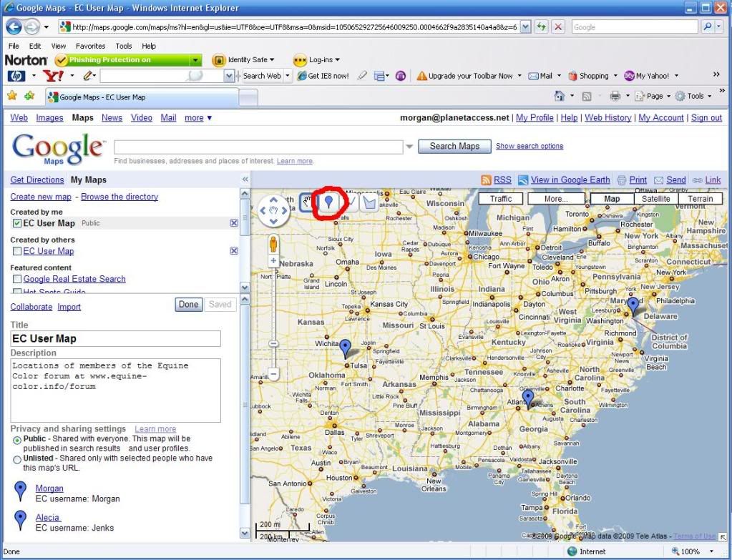Viewport: 732px width, 560px height.
Task: Expand the Identity Safe dropdown
Action: point(272,60)
